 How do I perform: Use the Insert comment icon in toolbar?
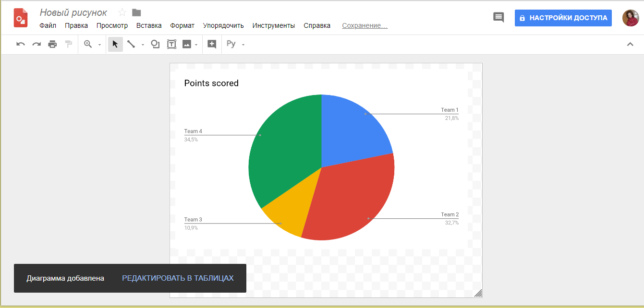tap(212, 44)
